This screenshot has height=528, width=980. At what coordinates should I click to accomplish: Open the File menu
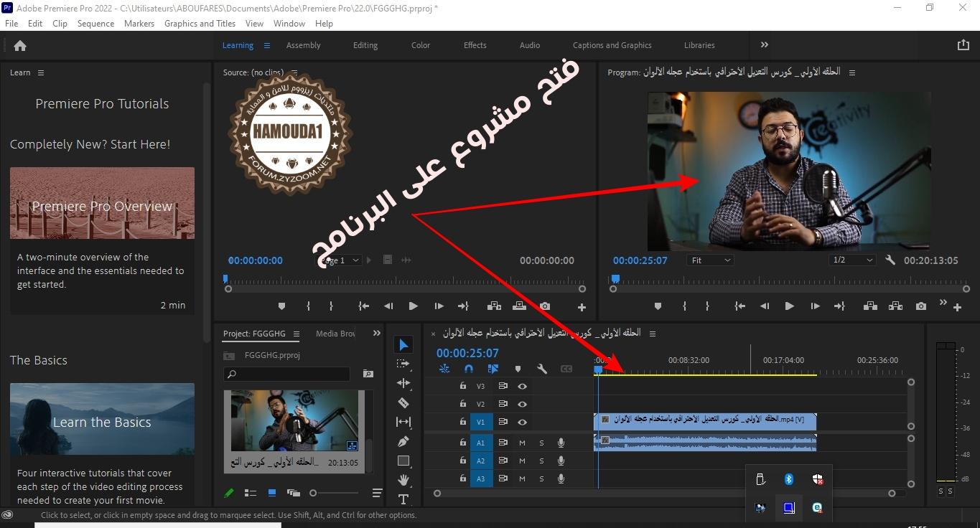(11, 23)
